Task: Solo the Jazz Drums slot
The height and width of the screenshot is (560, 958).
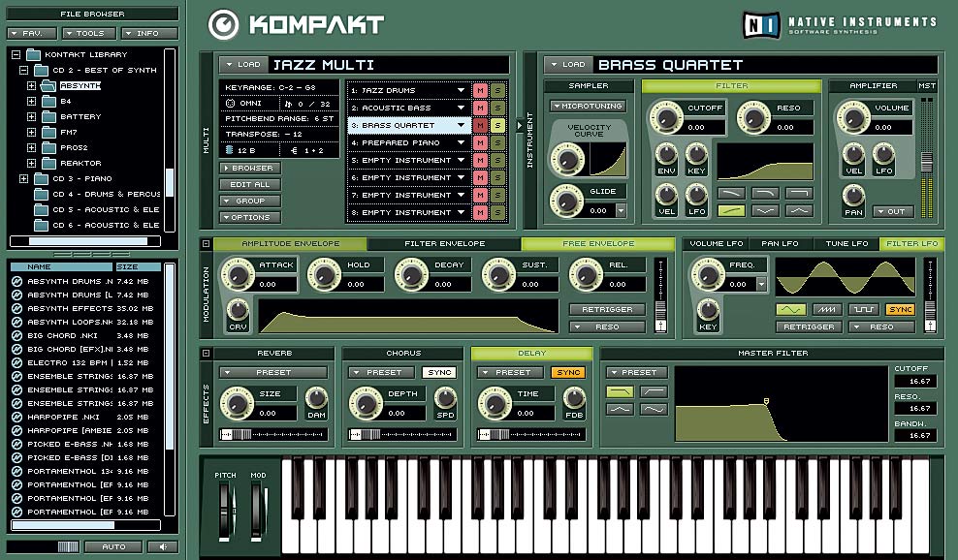Action: click(x=497, y=90)
